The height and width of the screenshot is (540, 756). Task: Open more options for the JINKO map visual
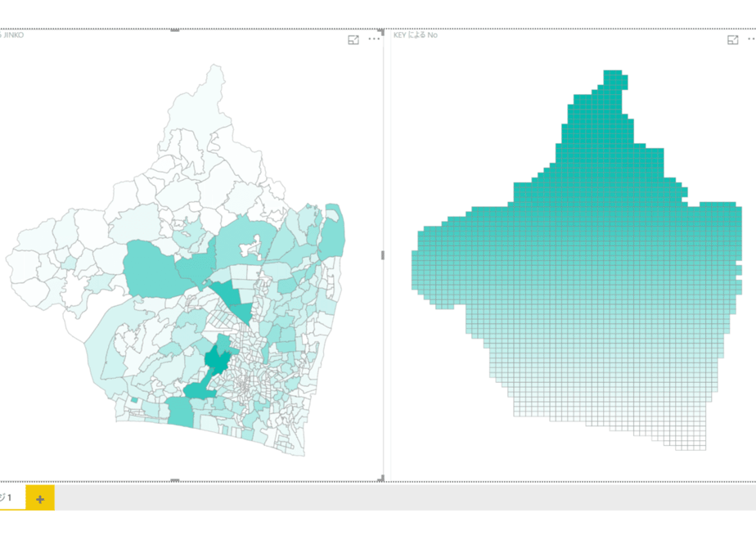click(374, 39)
